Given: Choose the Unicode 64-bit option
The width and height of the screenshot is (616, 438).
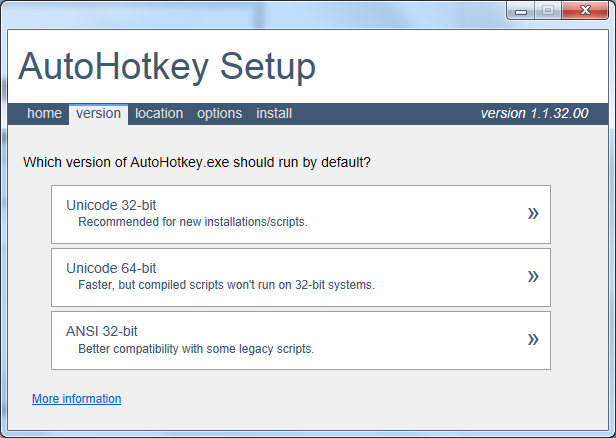Looking at the screenshot, I should coord(301,277).
